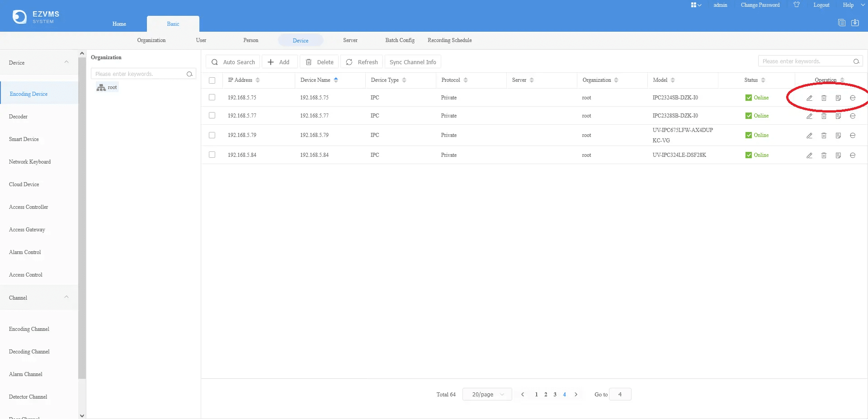Refresh the device list
Viewport: 868px width, 419px height.
[x=362, y=62]
